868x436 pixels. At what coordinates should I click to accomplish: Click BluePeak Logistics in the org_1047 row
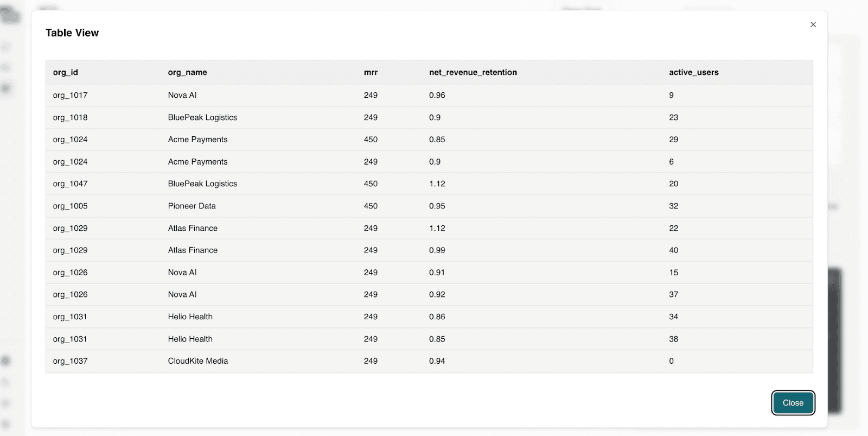point(202,184)
